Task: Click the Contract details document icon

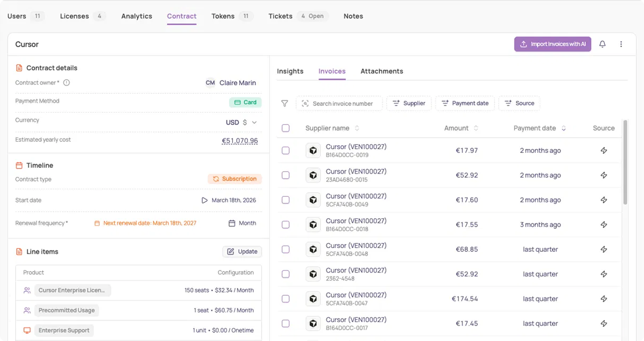Action: [x=19, y=68]
